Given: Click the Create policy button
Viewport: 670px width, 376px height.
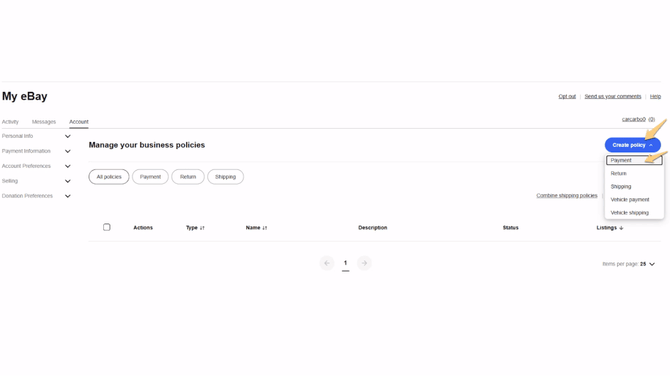Looking at the screenshot, I should [x=632, y=145].
